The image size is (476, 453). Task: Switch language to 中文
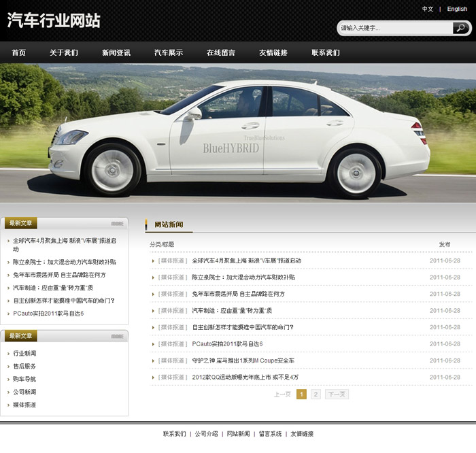point(428,9)
